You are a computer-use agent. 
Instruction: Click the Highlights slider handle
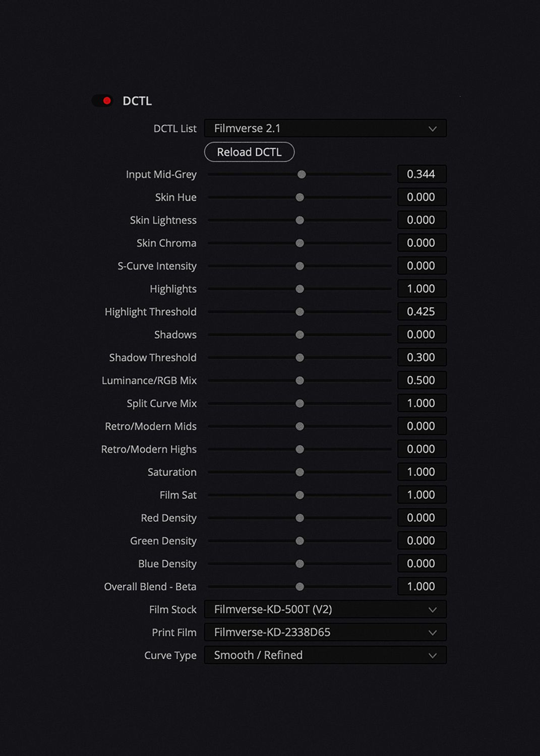[x=300, y=289]
